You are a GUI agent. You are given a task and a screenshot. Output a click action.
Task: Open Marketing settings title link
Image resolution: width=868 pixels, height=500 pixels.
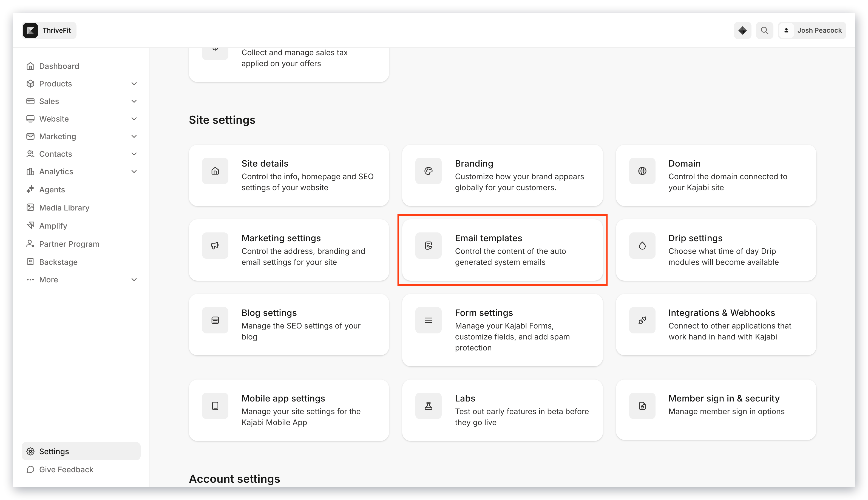click(281, 238)
